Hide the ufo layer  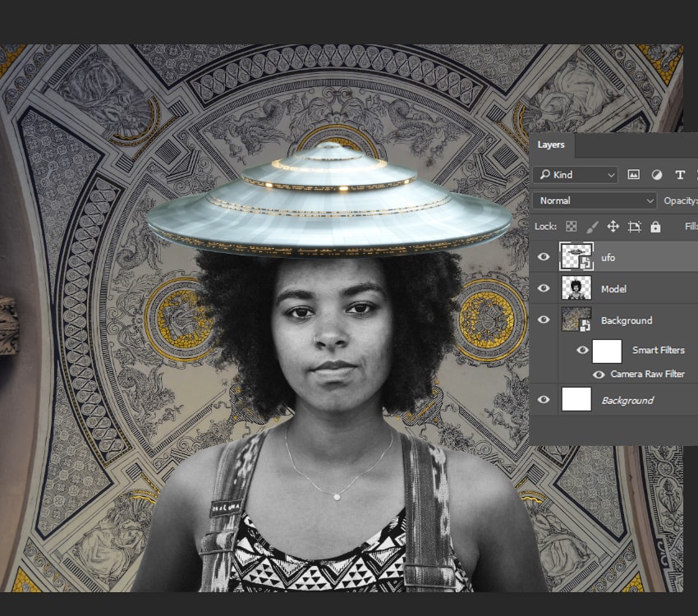click(544, 257)
